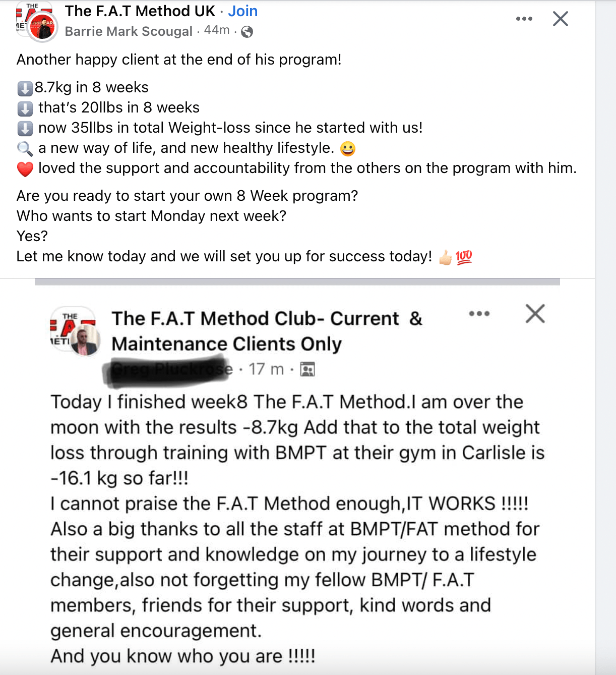Open the post options three-dot menu
Screen dimensions: 616x675
point(524,19)
